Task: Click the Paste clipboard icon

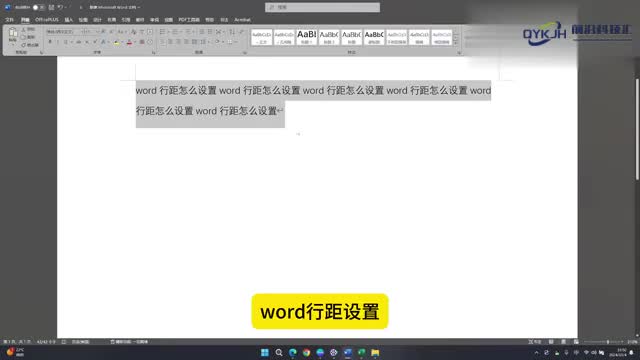Action: coord(13,33)
